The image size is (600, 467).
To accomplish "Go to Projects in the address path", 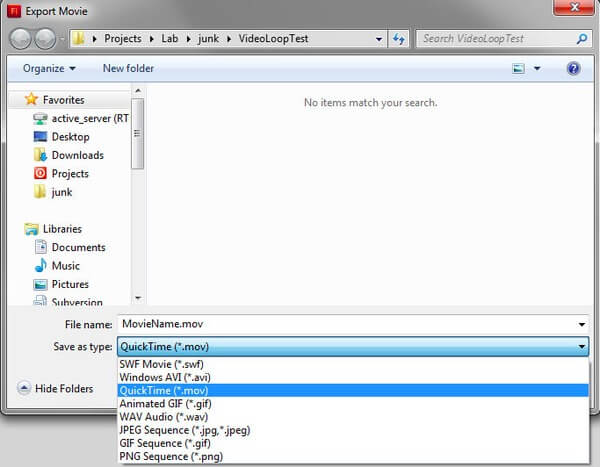I will (x=122, y=39).
